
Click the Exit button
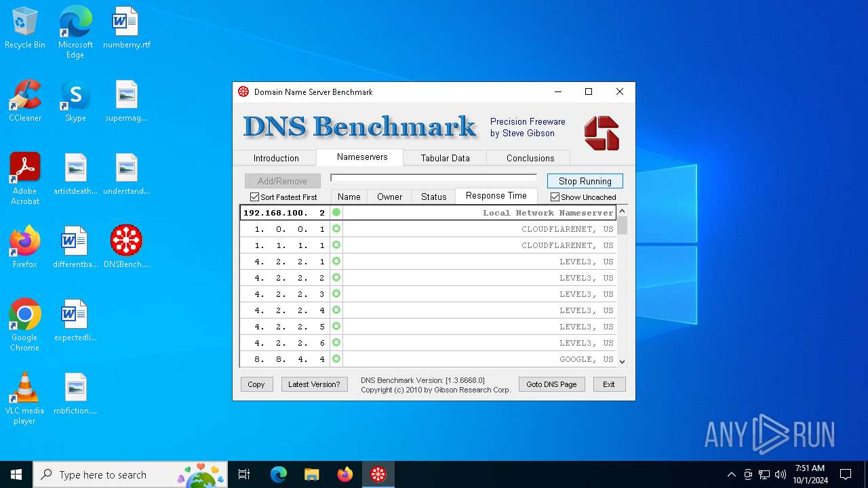coord(609,384)
